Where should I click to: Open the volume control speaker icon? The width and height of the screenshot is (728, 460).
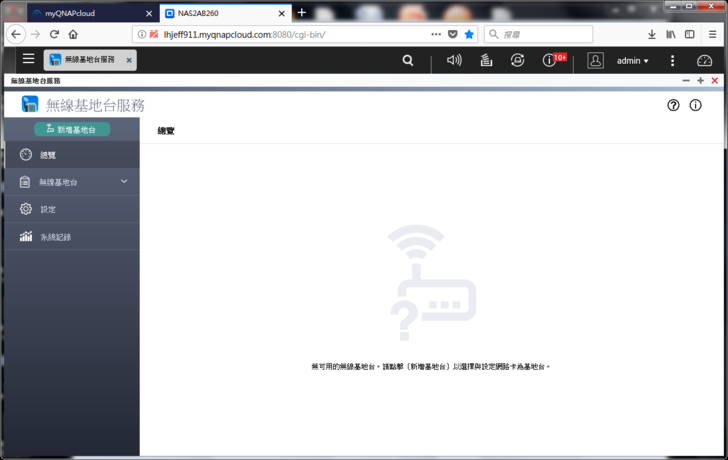454,60
